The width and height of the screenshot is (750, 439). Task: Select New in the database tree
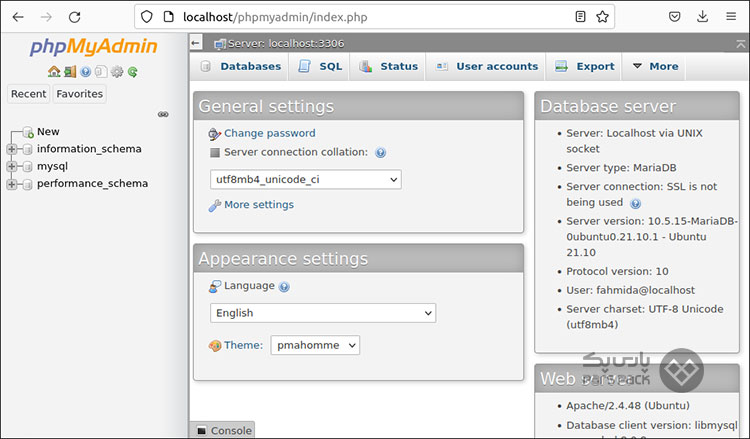pyautogui.click(x=48, y=132)
